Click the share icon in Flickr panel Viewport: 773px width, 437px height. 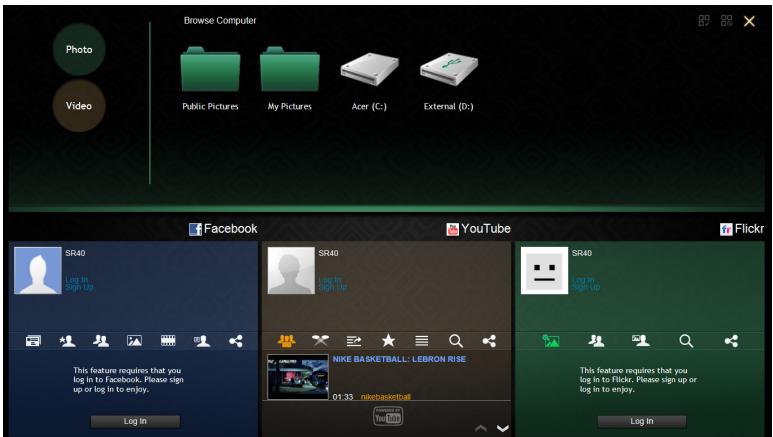pyautogui.click(x=731, y=341)
